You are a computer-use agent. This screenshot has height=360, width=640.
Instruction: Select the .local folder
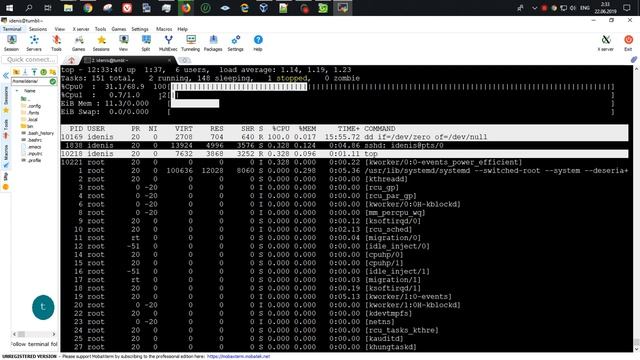[x=29, y=120]
